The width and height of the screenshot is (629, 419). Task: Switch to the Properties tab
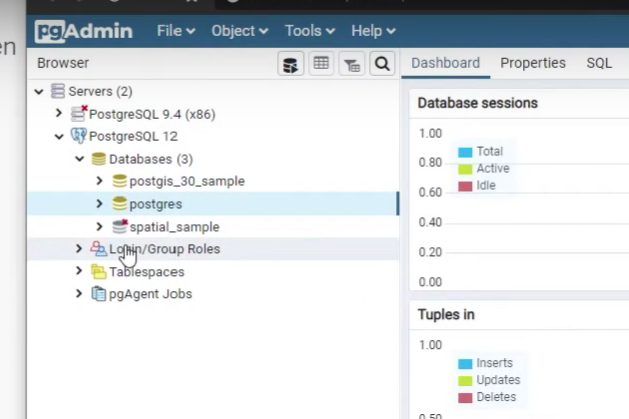tap(533, 63)
